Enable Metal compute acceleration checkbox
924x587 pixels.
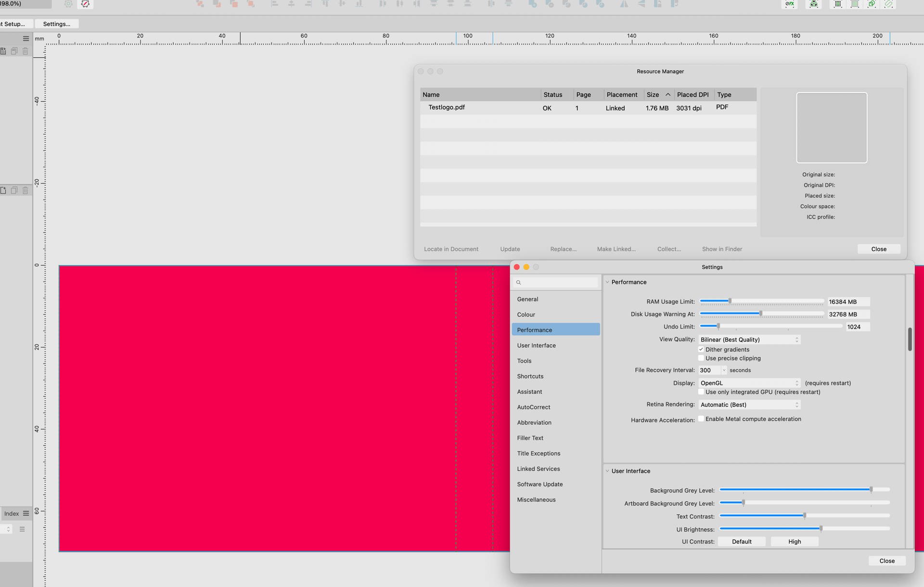pyautogui.click(x=701, y=419)
